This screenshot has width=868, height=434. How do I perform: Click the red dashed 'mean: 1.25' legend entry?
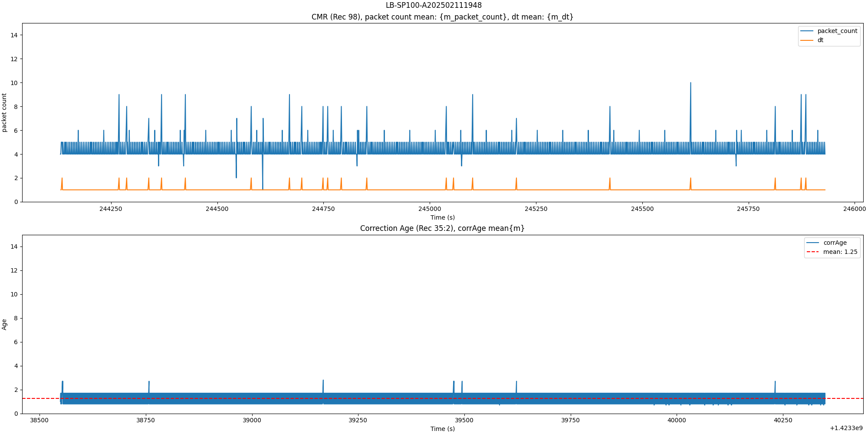(840, 252)
